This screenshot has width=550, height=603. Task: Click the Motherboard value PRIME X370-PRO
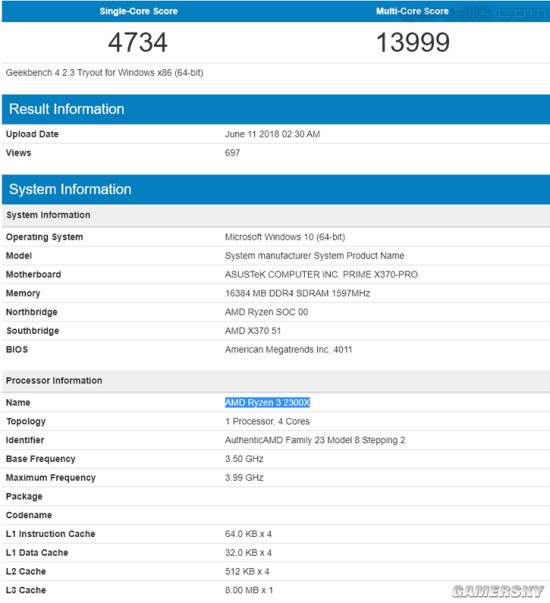pos(321,274)
